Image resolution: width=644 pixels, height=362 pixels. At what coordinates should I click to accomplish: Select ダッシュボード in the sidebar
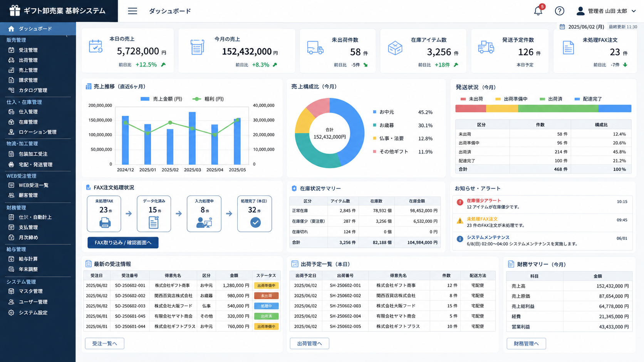tap(38, 28)
